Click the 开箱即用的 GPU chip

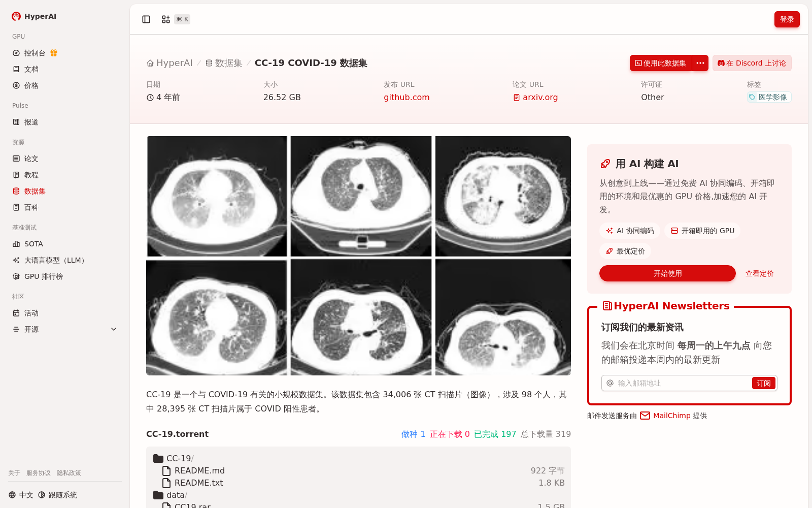pyautogui.click(x=702, y=231)
